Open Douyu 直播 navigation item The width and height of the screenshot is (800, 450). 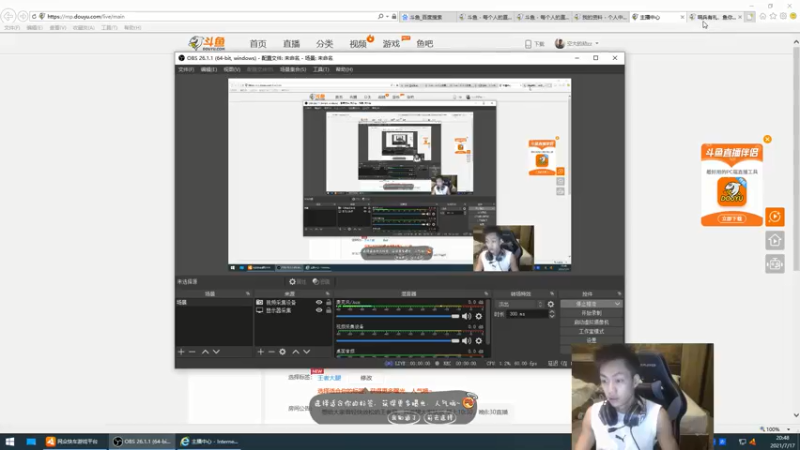pos(291,44)
